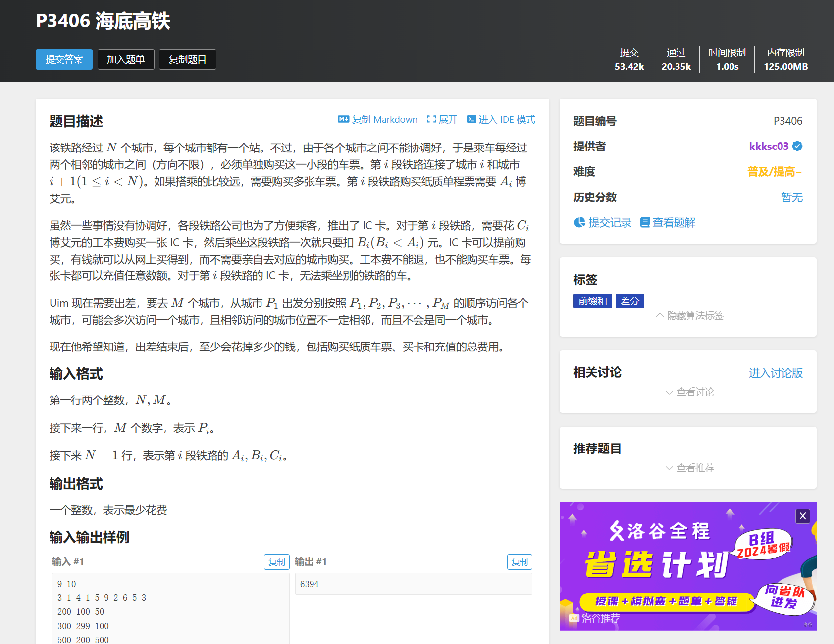834x644 pixels.
Task: Click the expand brackets icon beside 展开
Action: point(431,119)
